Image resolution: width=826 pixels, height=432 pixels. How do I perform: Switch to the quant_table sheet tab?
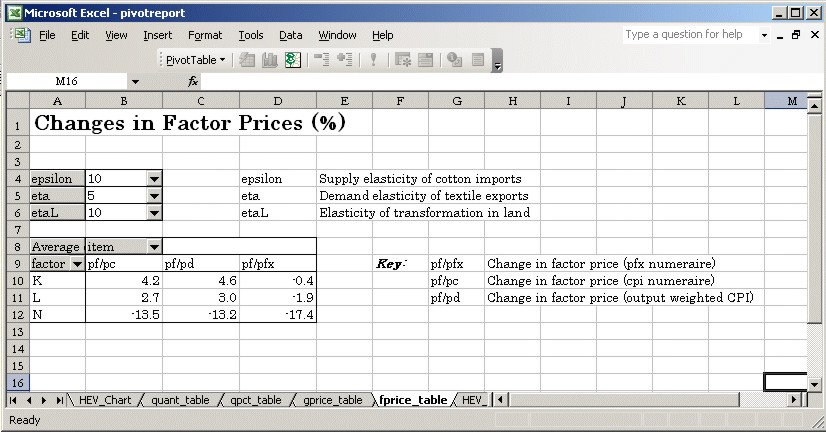[x=180, y=400]
